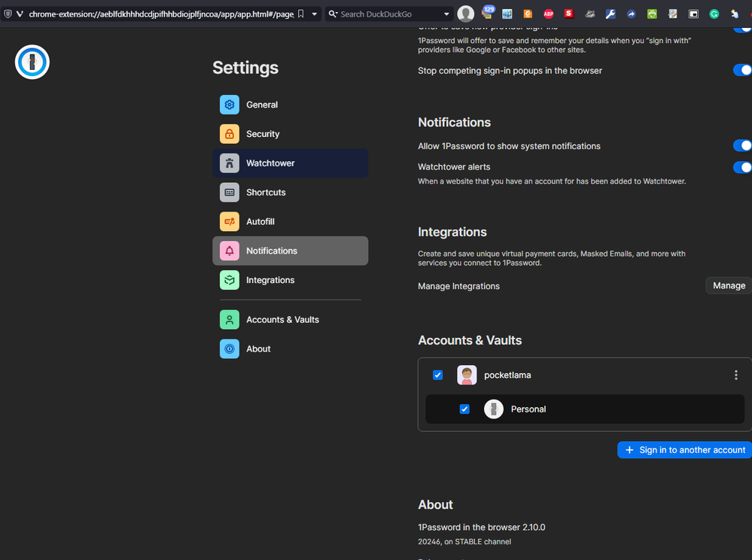Uncheck the Personal vault checkbox
Image resolution: width=752 pixels, height=560 pixels.
464,409
